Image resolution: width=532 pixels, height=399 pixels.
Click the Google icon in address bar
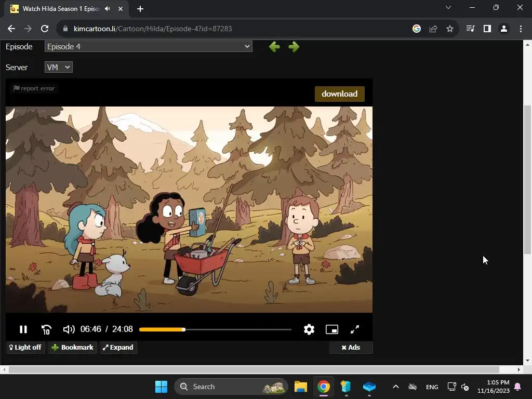point(417,29)
